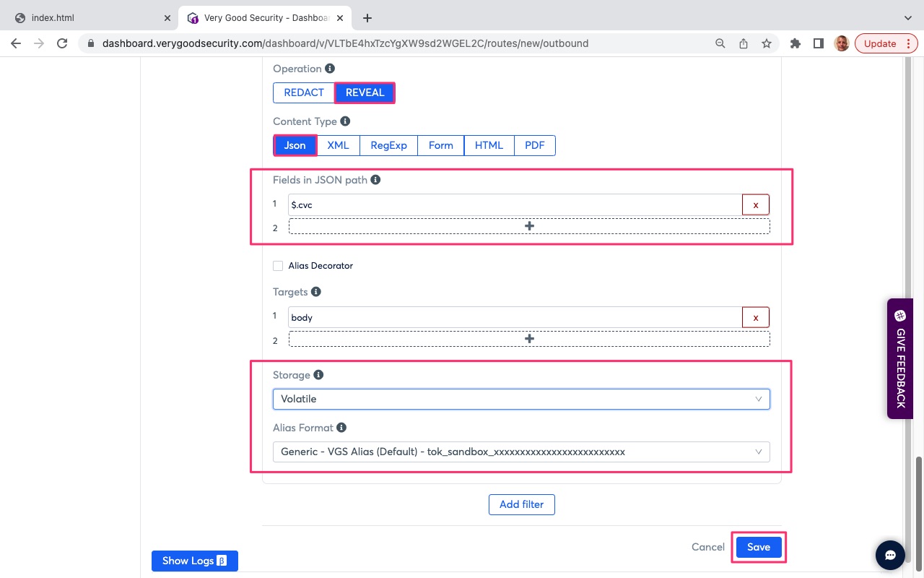Close the index.html tab

[x=167, y=18]
